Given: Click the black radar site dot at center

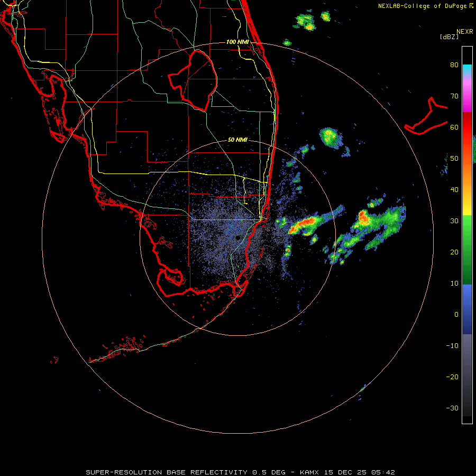Looking at the screenshot, I should [238, 237].
